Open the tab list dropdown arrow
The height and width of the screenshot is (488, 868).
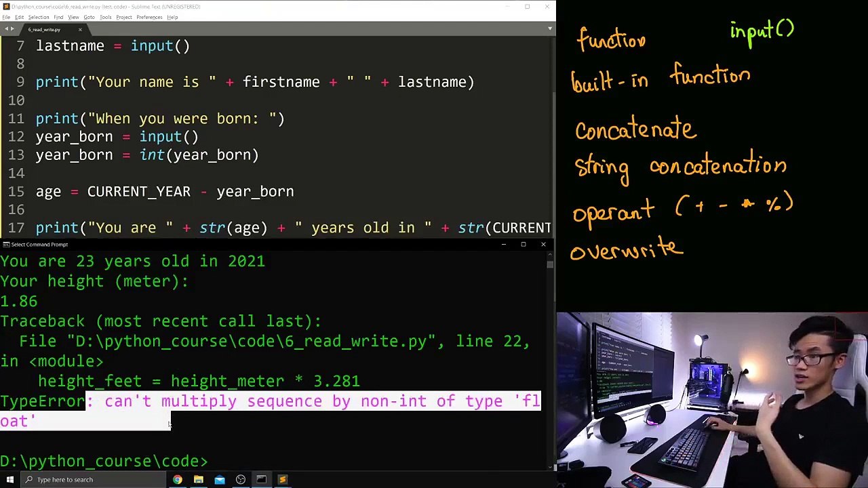[x=549, y=29]
